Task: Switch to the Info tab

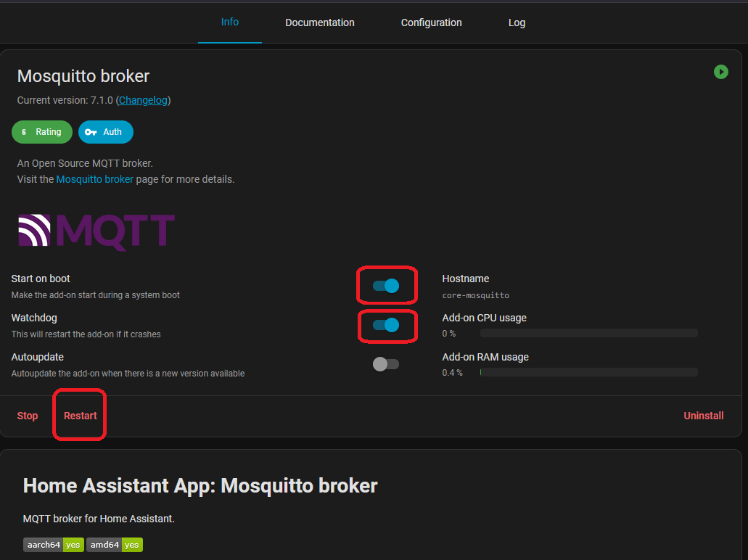Action: point(230,22)
